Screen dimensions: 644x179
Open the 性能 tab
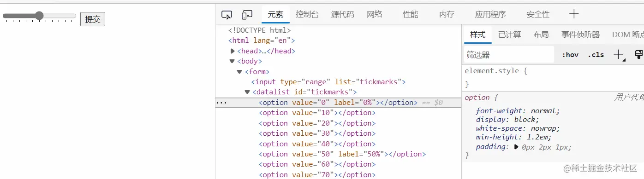pyautogui.click(x=411, y=14)
